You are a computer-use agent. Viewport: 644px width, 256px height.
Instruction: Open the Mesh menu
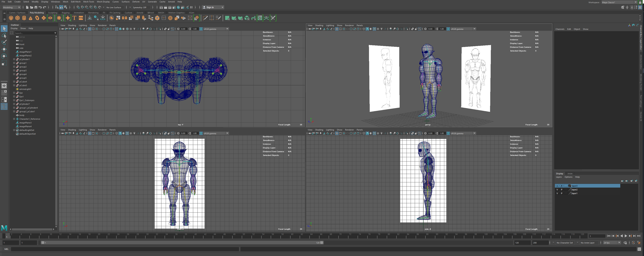65,2
